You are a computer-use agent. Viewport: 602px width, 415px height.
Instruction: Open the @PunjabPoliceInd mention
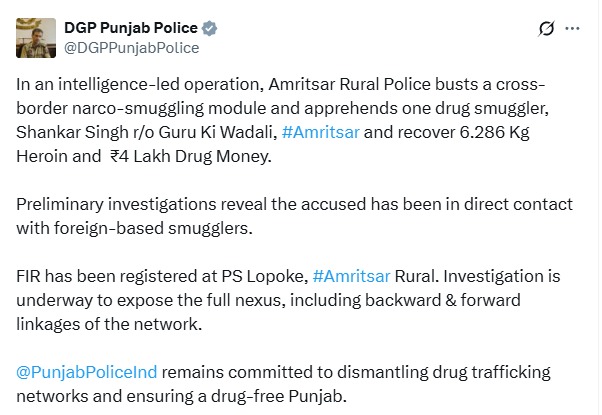pyautogui.click(x=86, y=372)
